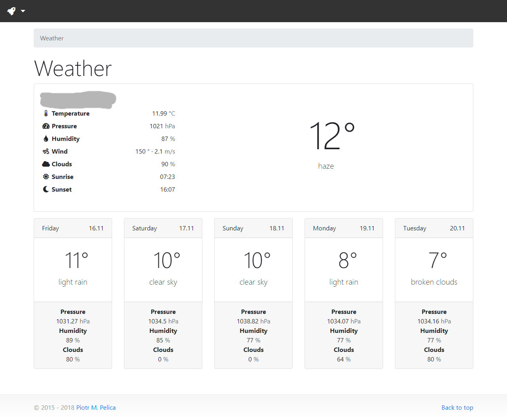This screenshot has width=507, height=420.
Task: Click the gauge icon beside Pressure
Action: tap(46, 126)
